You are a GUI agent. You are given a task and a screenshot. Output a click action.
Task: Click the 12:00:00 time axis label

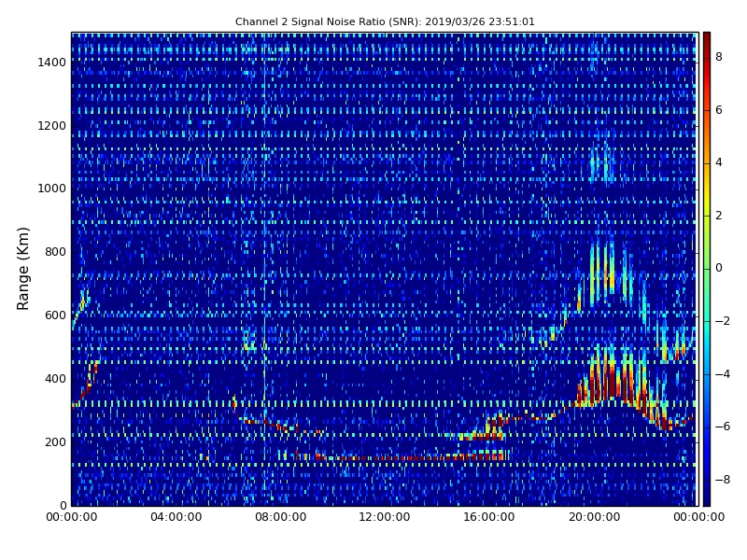point(385,517)
